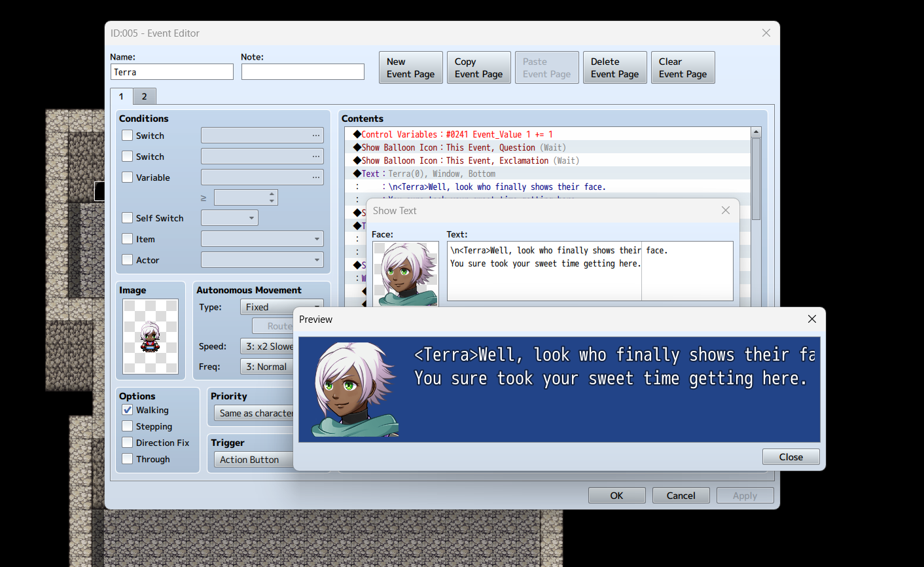The height and width of the screenshot is (567, 924).
Task: Close the Preview dialog with Close button
Action: [x=791, y=457]
